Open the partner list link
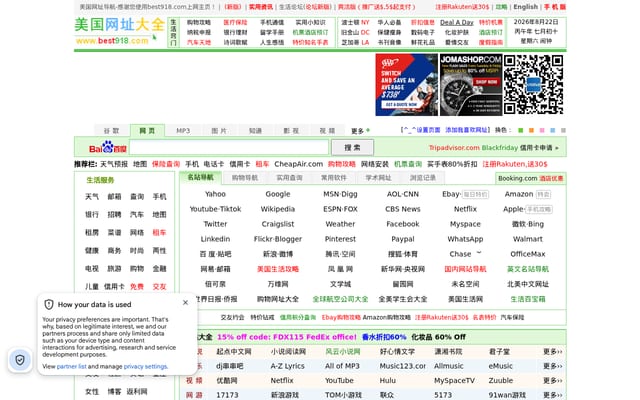 pos(71,367)
